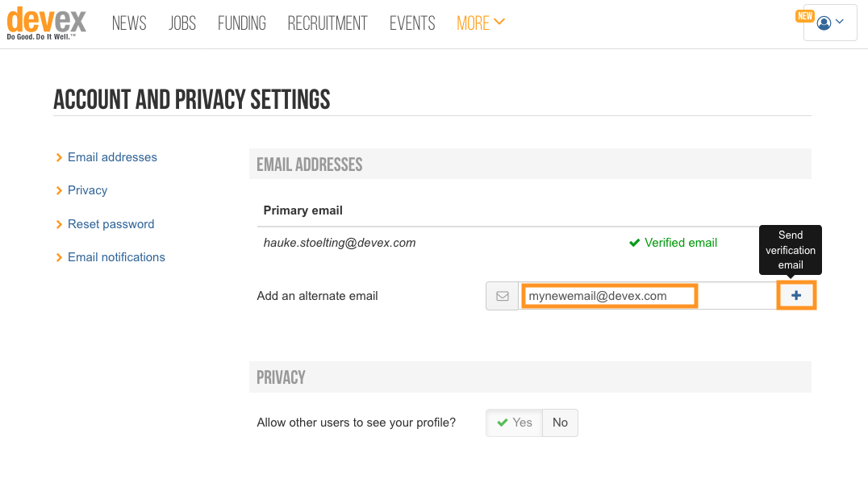Click the devex logo
868x483 pixels.
47,23
